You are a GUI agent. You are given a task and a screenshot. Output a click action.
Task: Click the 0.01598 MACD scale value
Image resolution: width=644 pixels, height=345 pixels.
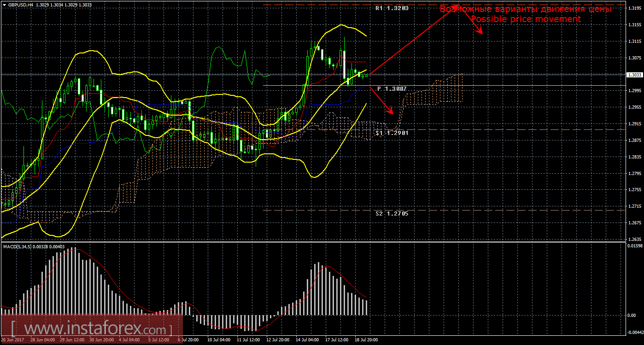point(634,246)
